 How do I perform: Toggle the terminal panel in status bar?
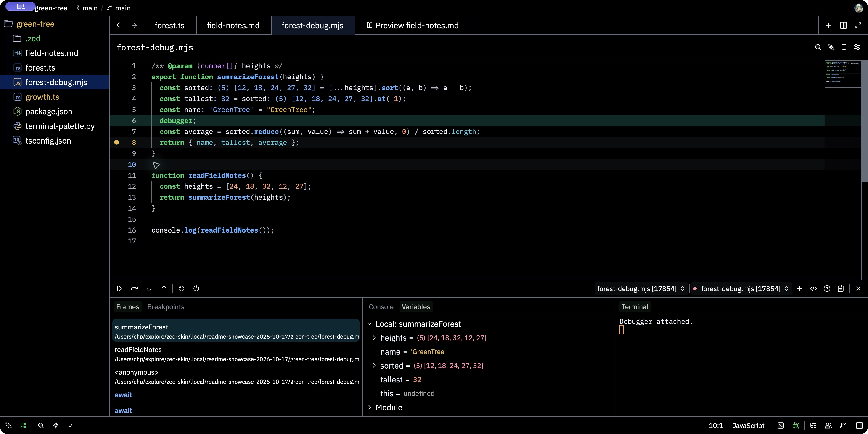(x=781, y=426)
